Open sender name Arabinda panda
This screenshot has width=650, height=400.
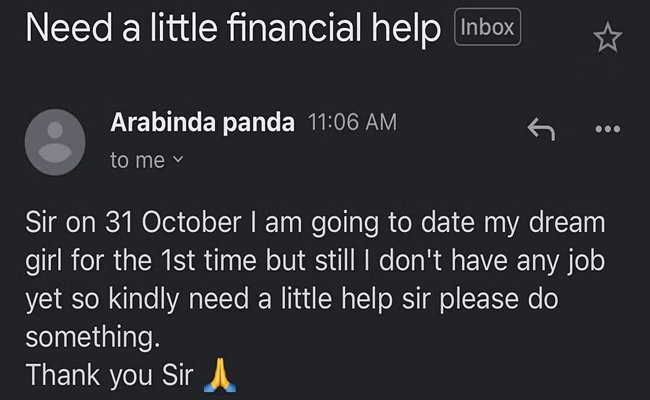click(x=202, y=123)
